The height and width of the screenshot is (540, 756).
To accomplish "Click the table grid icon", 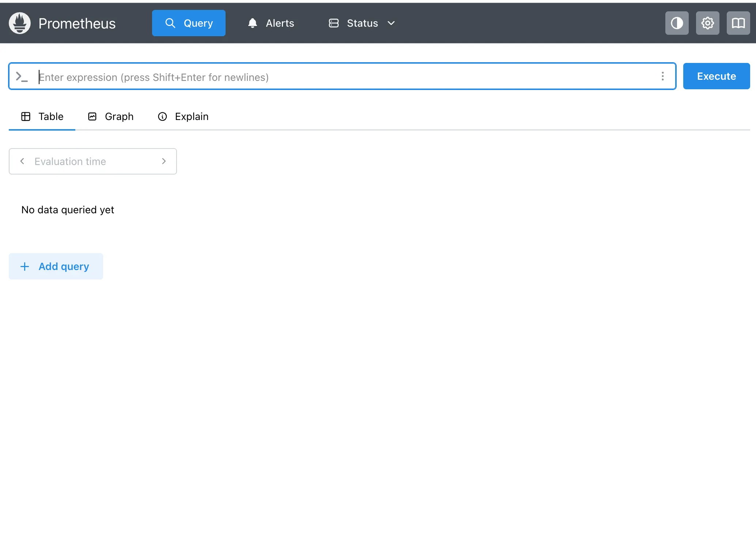I will click(26, 116).
